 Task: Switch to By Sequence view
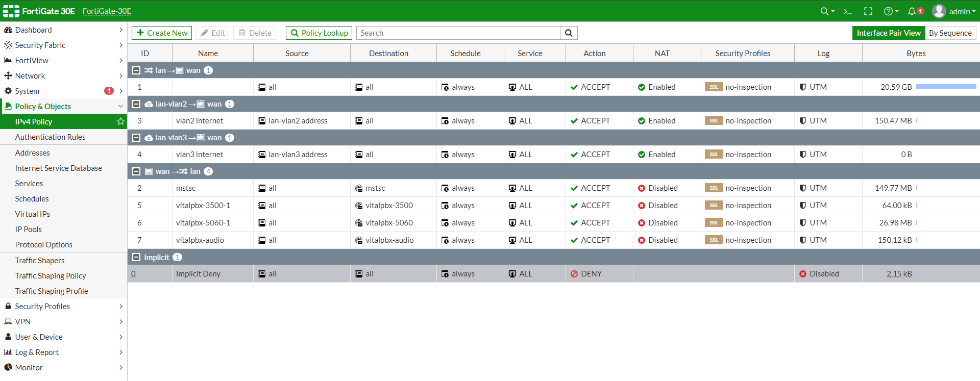[x=950, y=33]
